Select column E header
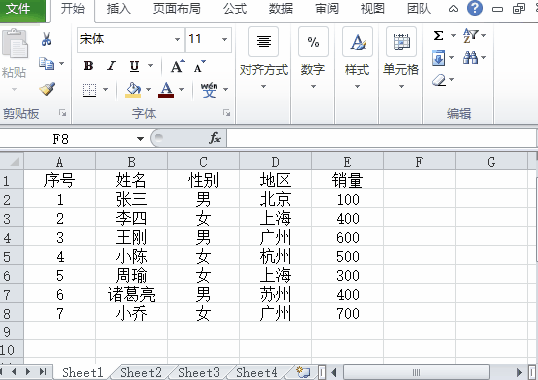The height and width of the screenshot is (380, 538). (x=347, y=162)
